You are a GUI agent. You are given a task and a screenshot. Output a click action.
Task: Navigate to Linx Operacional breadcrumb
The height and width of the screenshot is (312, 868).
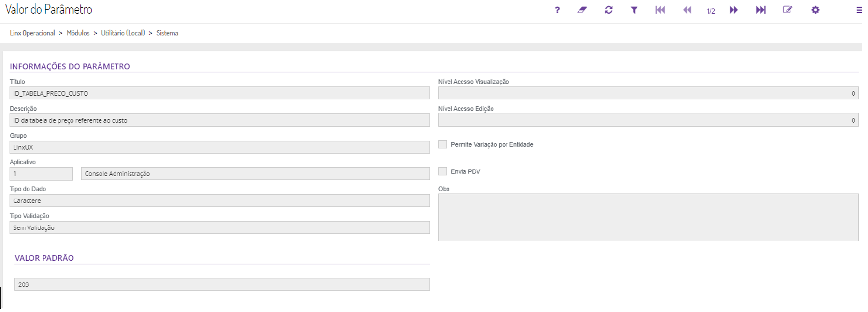32,33
